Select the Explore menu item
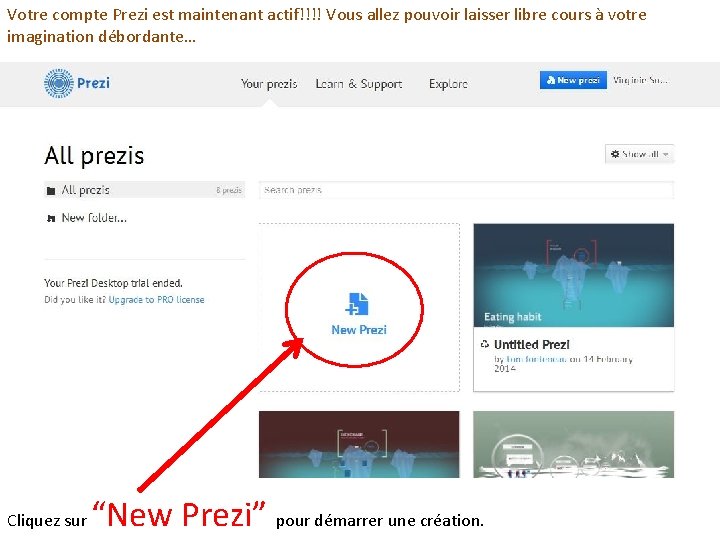Screen dimensions: 720x540 click(x=448, y=84)
